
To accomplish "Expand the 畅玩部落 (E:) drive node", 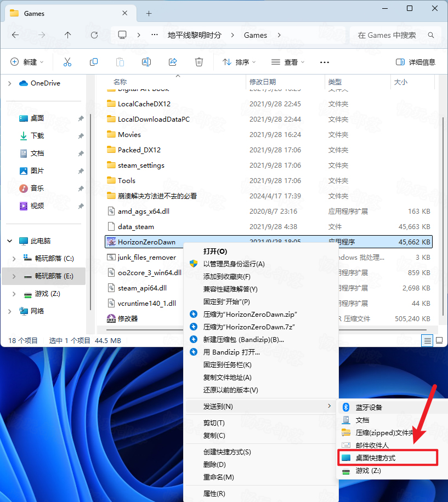I will tap(14, 276).
